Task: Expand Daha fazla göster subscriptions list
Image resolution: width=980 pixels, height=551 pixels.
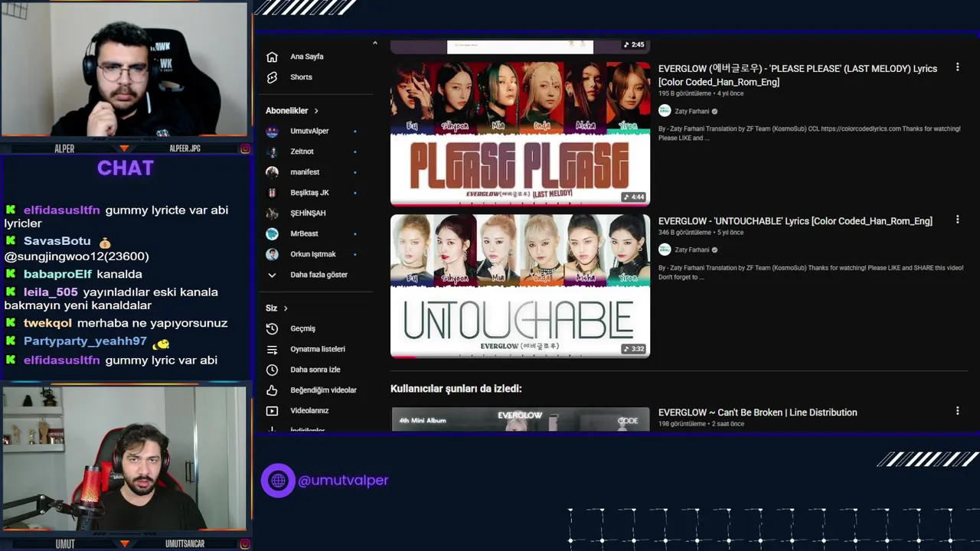Action: tap(318, 275)
